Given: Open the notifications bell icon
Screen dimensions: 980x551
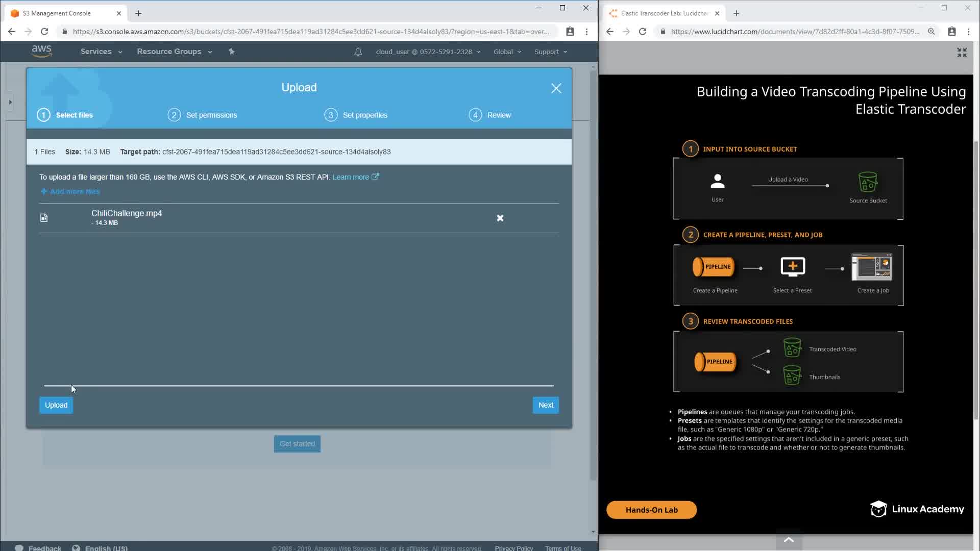Looking at the screenshot, I should [x=358, y=52].
